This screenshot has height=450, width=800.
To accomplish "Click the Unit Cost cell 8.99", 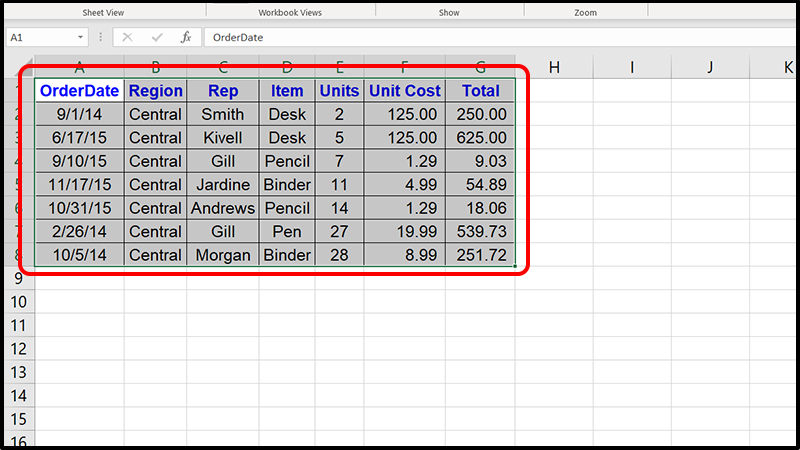I will coord(405,255).
